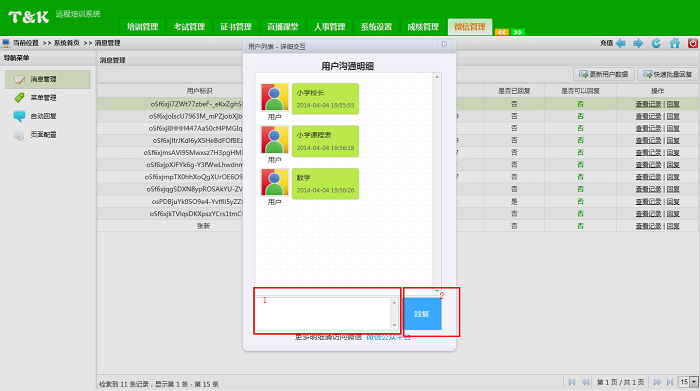Click the reply message text area
This screenshot has width=700, height=391.
pyautogui.click(x=323, y=314)
